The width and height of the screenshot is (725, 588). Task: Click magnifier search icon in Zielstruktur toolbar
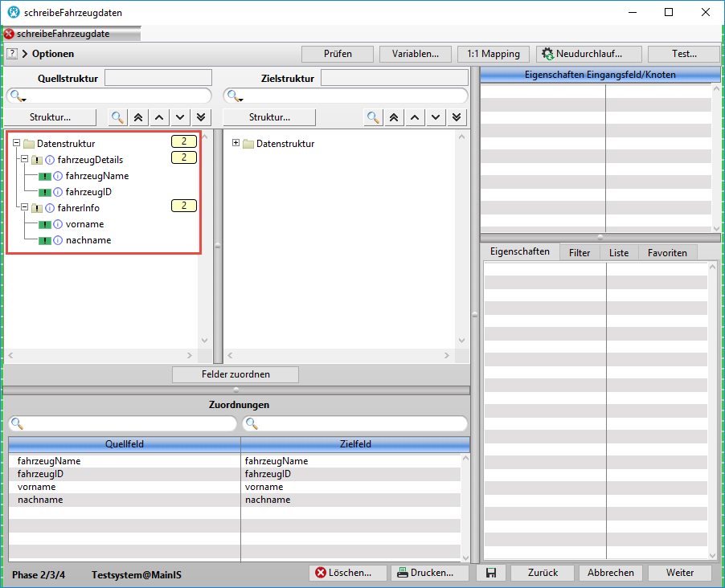click(x=373, y=117)
